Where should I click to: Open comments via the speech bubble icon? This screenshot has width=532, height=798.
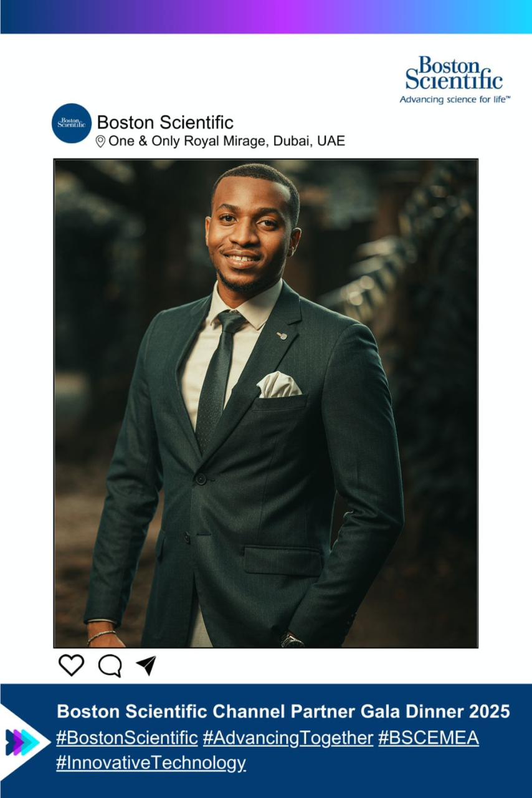[110, 666]
